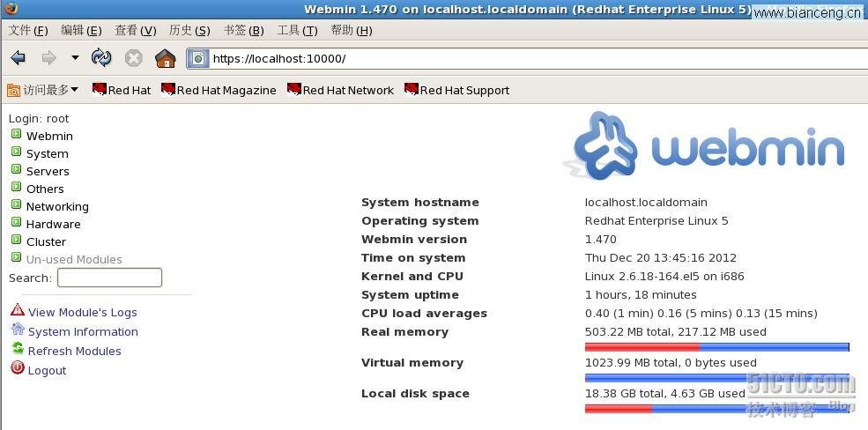This screenshot has width=868, height=430.
Task: Expand the System category green arrow
Action: click(x=17, y=152)
